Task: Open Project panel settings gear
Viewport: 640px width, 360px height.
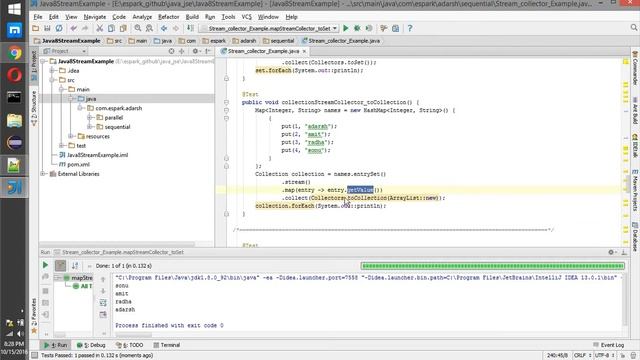Action: coord(196,51)
